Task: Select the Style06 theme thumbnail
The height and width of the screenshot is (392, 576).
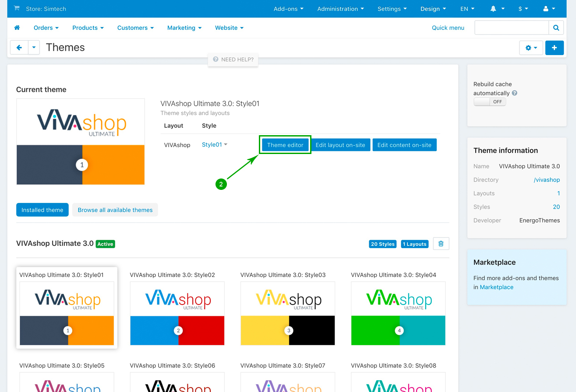Action: 177,382
